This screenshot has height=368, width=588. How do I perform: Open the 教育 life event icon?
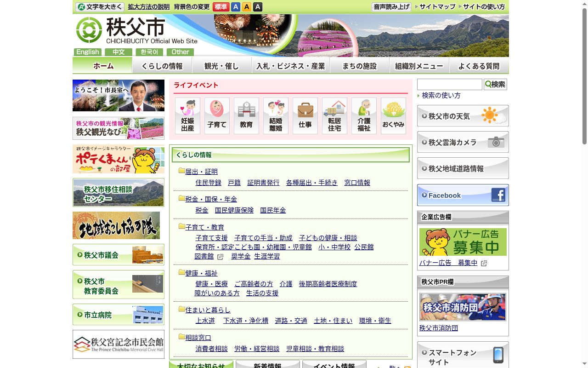[x=246, y=116]
